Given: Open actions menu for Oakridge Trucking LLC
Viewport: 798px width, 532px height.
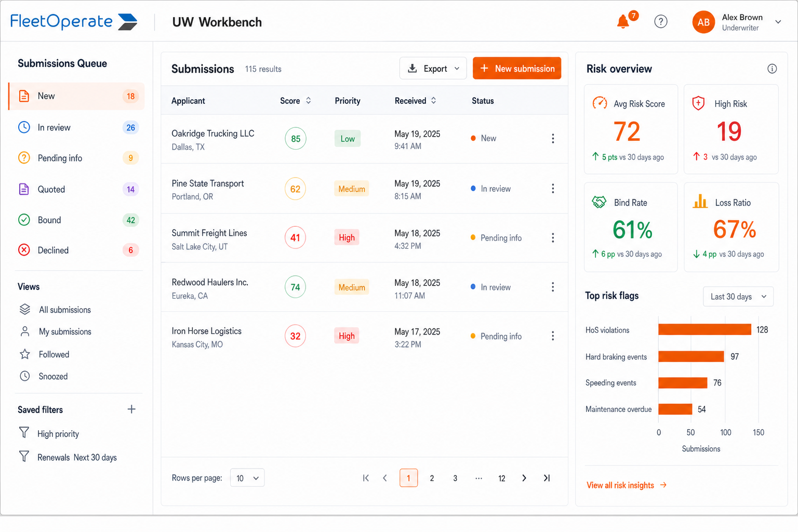Looking at the screenshot, I should click(553, 138).
